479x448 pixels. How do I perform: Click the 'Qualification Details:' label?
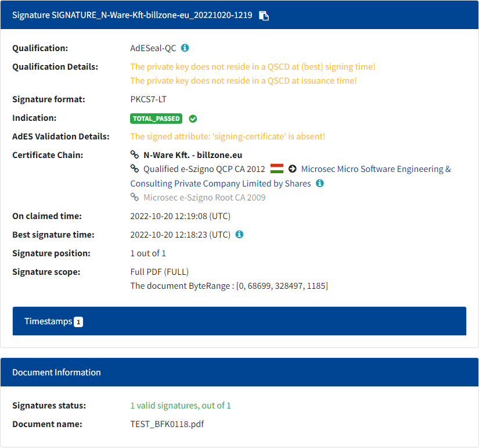tap(55, 67)
